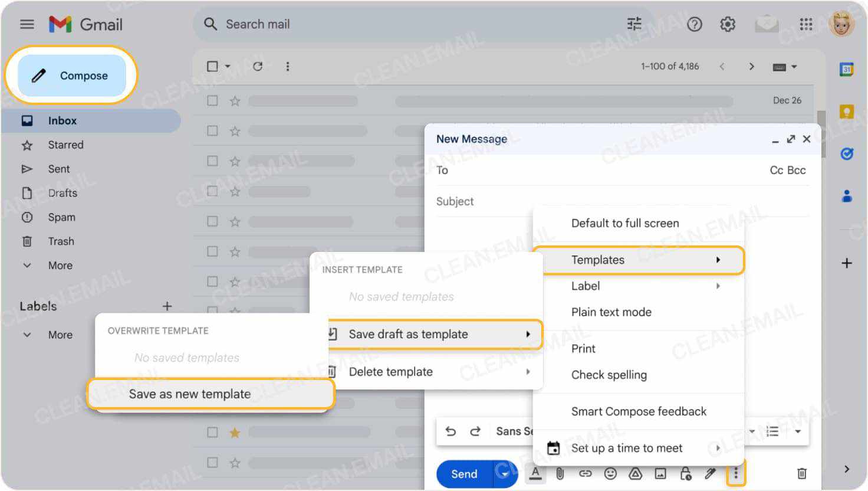Select Save as new template
868x491 pixels.
point(190,394)
